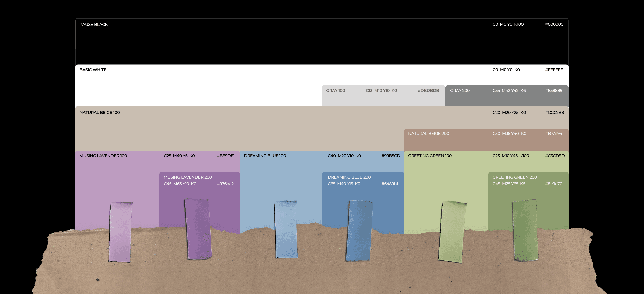Image resolution: width=644 pixels, height=294 pixels.
Task: Click the Dreaming Blue 200 label
Action: (349, 177)
